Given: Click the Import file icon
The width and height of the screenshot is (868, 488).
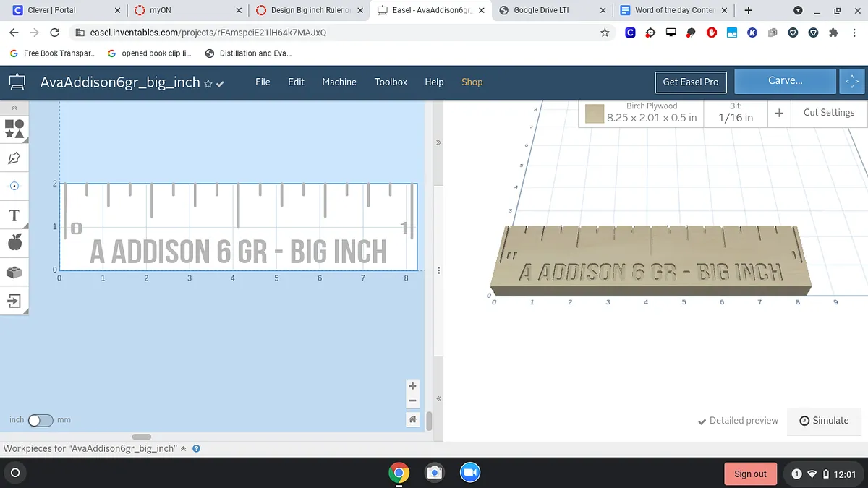Looking at the screenshot, I should (14, 300).
